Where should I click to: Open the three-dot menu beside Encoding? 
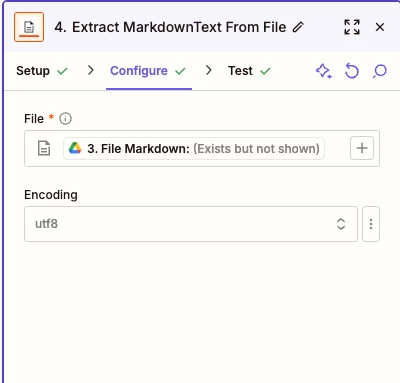pyautogui.click(x=371, y=224)
